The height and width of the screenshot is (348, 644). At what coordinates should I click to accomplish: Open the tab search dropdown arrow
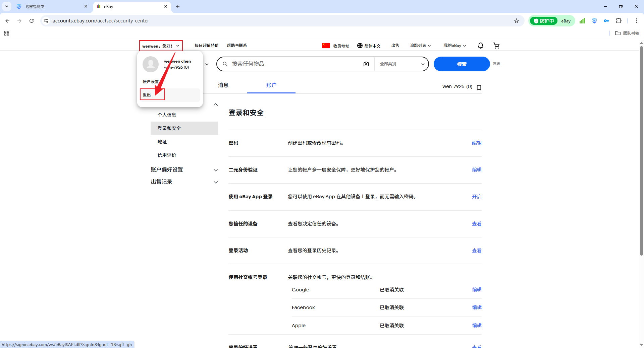coord(7,6)
